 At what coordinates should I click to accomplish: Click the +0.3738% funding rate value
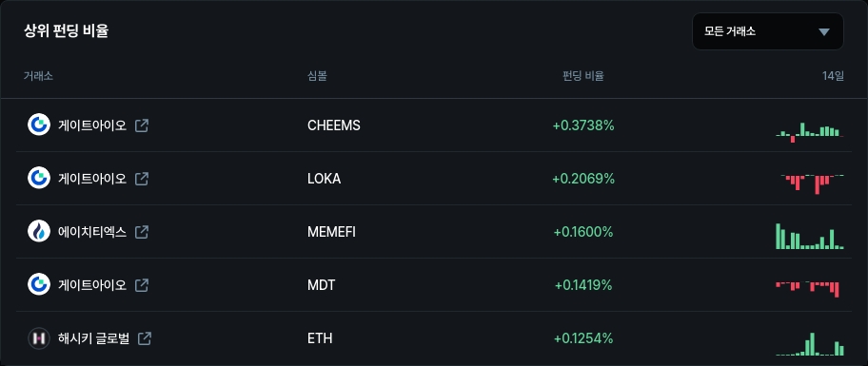[x=583, y=125]
